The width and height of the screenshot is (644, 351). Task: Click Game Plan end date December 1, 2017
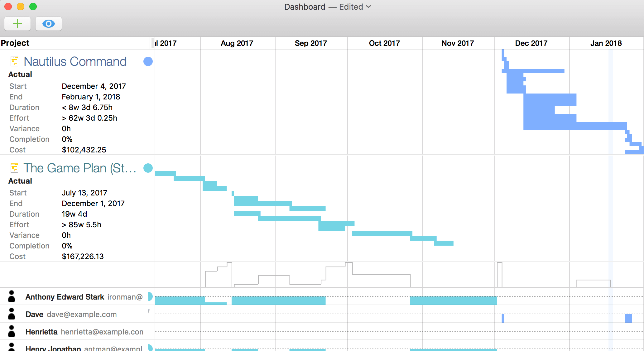point(93,204)
